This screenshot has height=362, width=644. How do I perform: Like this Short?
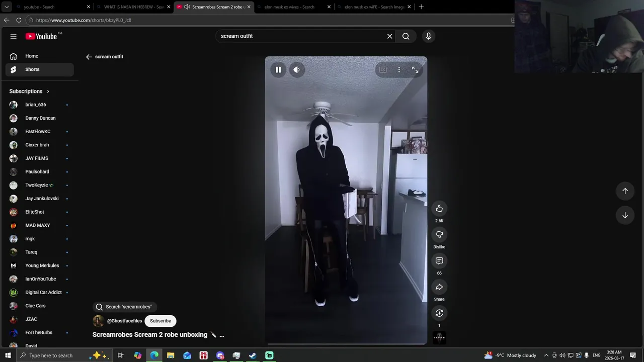tap(439, 209)
